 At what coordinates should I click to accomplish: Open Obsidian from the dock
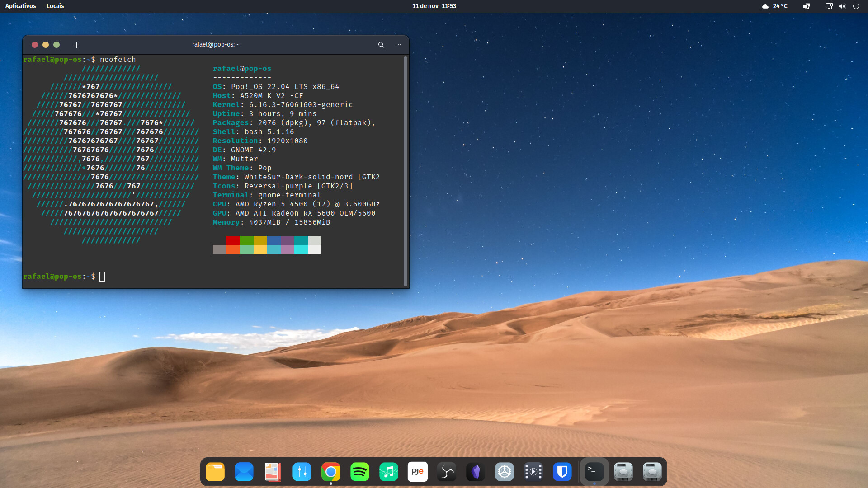click(475, 472)
